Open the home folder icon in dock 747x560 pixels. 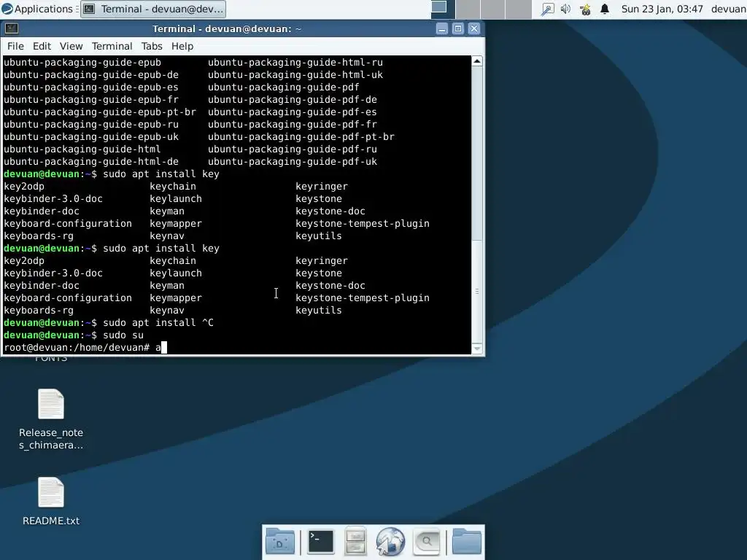(466, 542)
